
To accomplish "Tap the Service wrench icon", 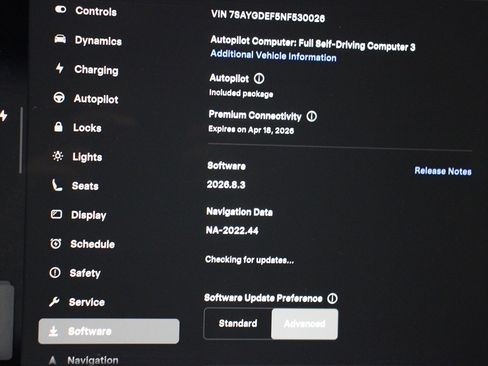I will pos(54,302).
